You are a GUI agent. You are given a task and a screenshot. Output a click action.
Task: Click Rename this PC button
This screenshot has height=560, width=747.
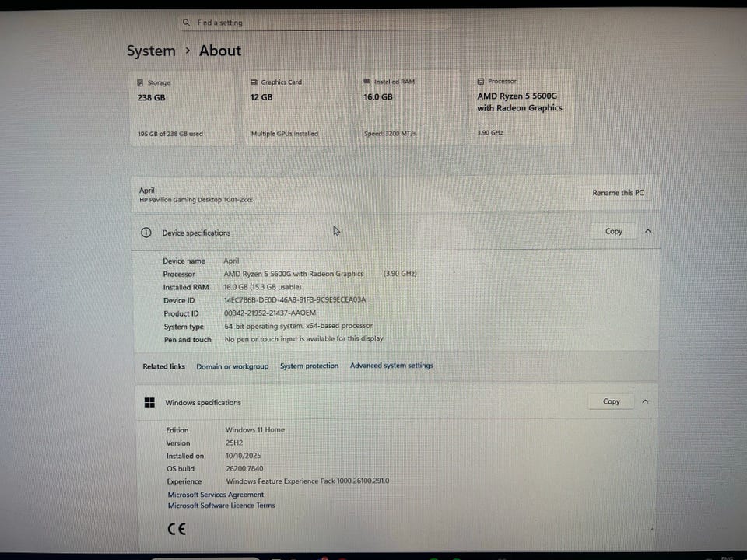[x=618, y=193]
